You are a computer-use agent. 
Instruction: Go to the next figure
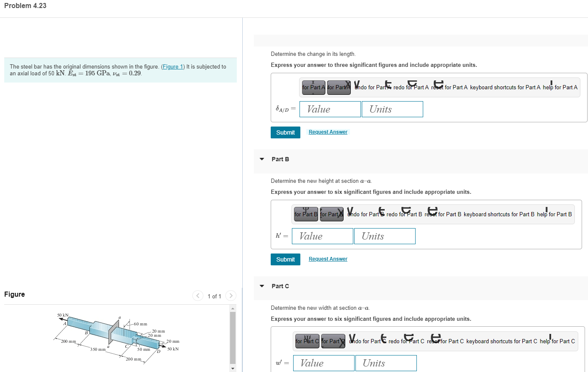tap(231, 296)
